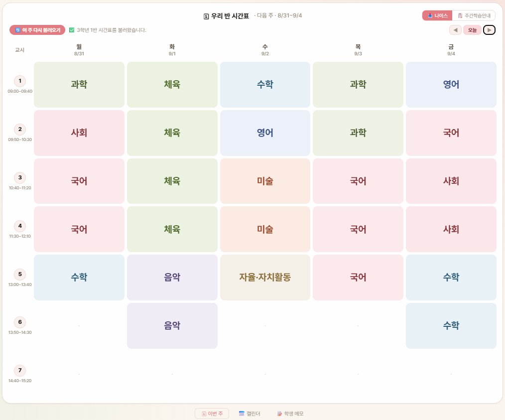Open Thursday period 2 과학 cell
This screenshot has height=420, width=505.
click(358, 133)
